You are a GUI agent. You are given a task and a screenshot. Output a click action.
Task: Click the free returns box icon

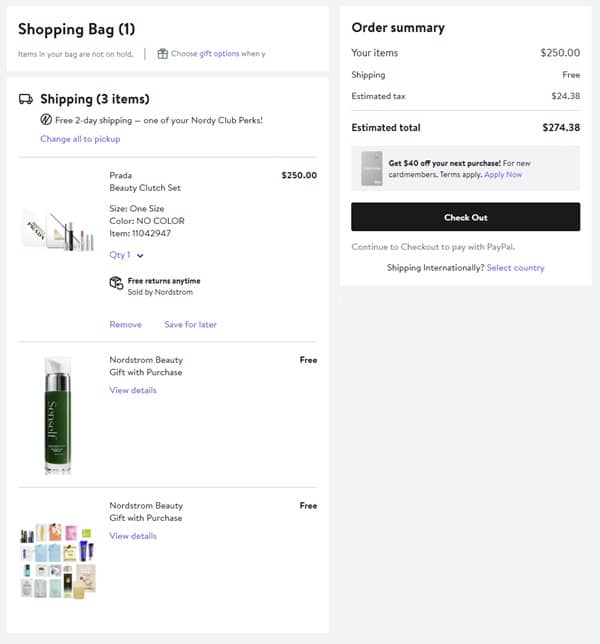coord(116,283)
